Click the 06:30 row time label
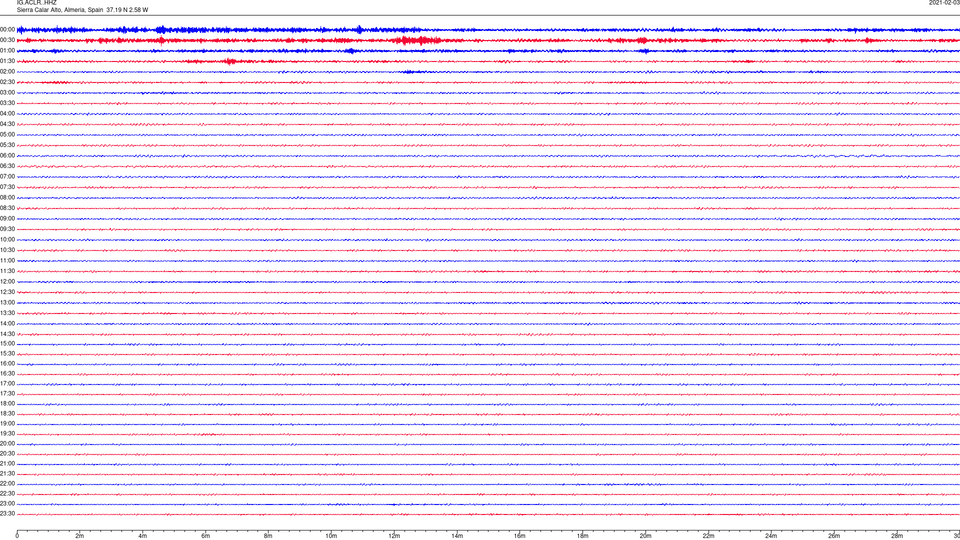 pyautogui.click(x=7, y=166)
